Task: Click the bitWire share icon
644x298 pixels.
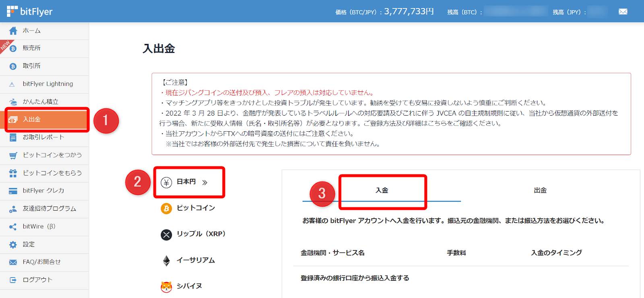Action: tap(13, 227)
